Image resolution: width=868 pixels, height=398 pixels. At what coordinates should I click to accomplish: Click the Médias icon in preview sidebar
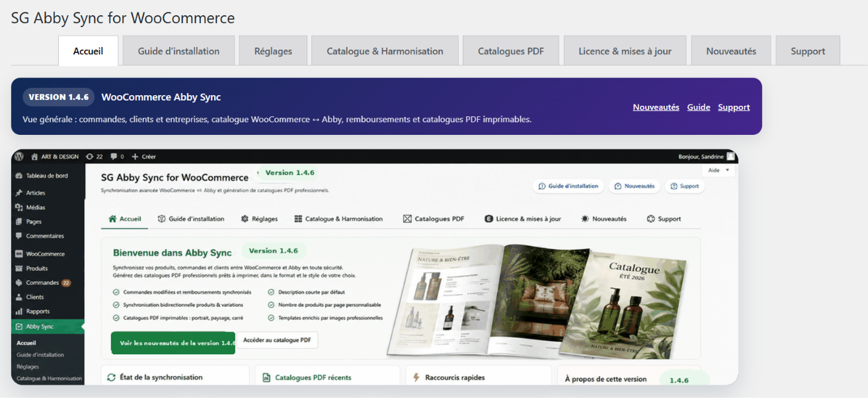point(19,208)
